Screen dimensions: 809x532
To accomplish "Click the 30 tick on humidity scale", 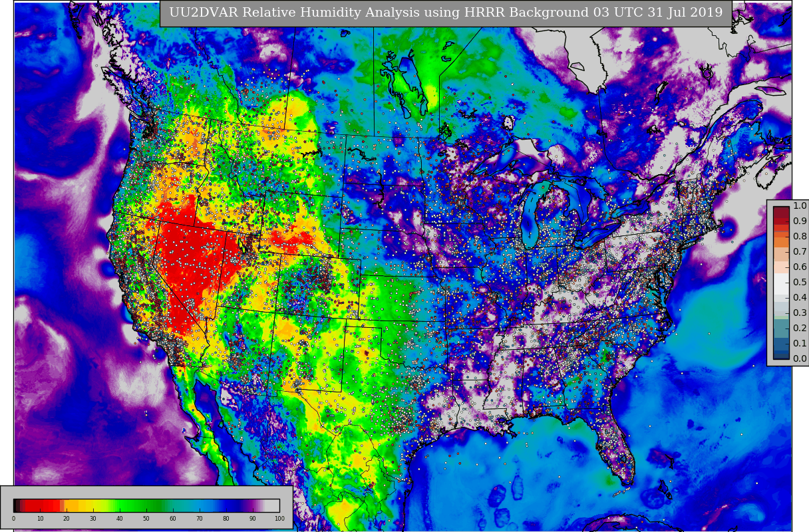I will (93, 519).
